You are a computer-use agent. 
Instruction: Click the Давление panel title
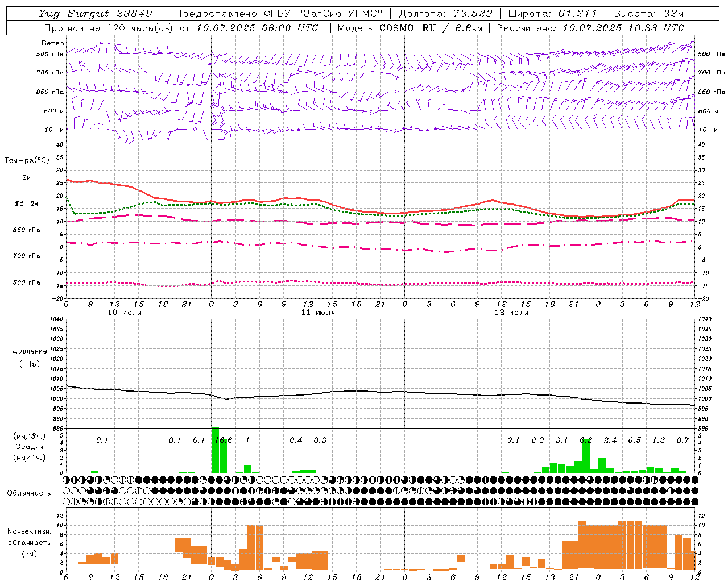click(x=30, y=351)
